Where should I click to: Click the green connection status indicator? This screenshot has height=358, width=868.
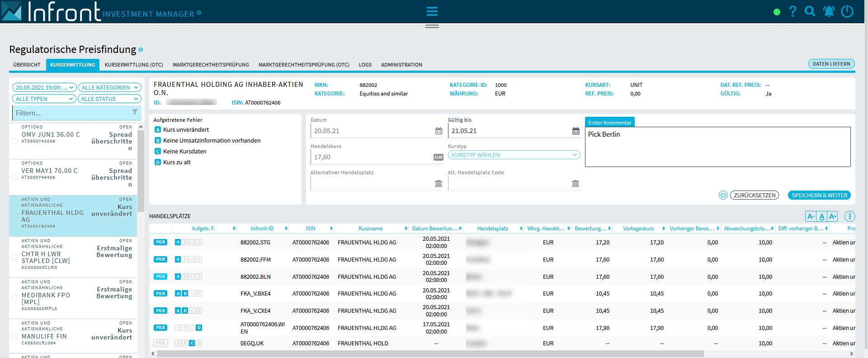click(777, 12)
